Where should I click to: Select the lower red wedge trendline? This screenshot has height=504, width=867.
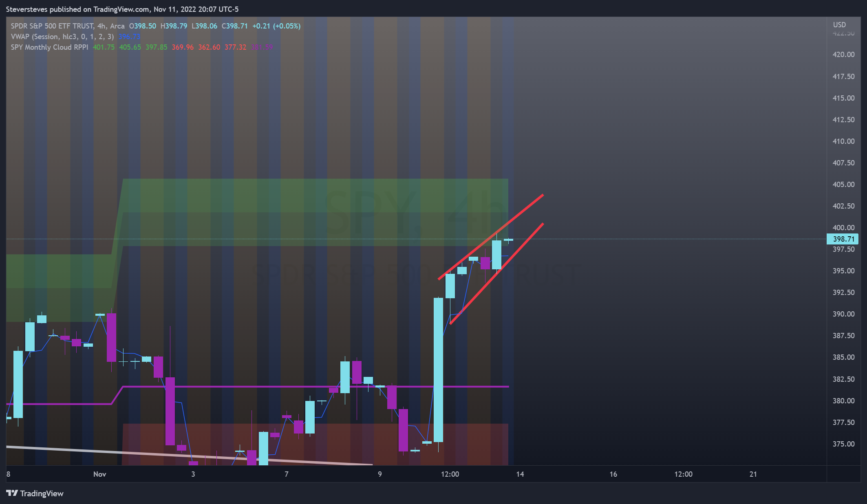tap(496, 274)
